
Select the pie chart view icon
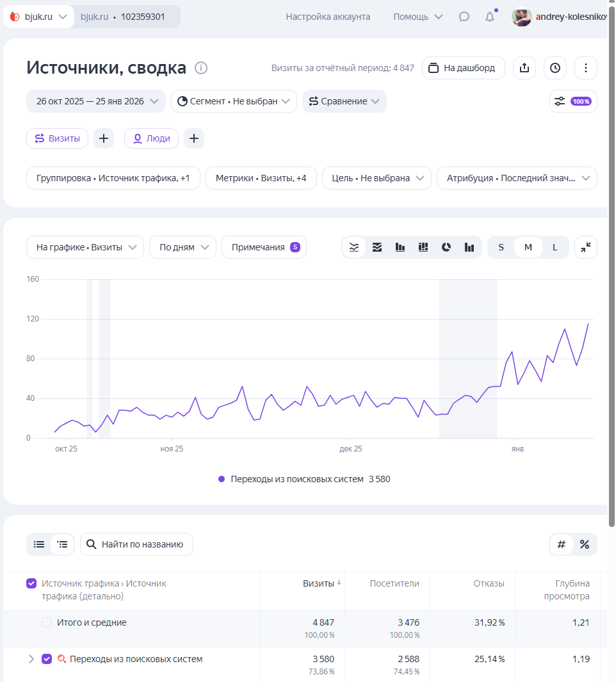pos(446,247)
